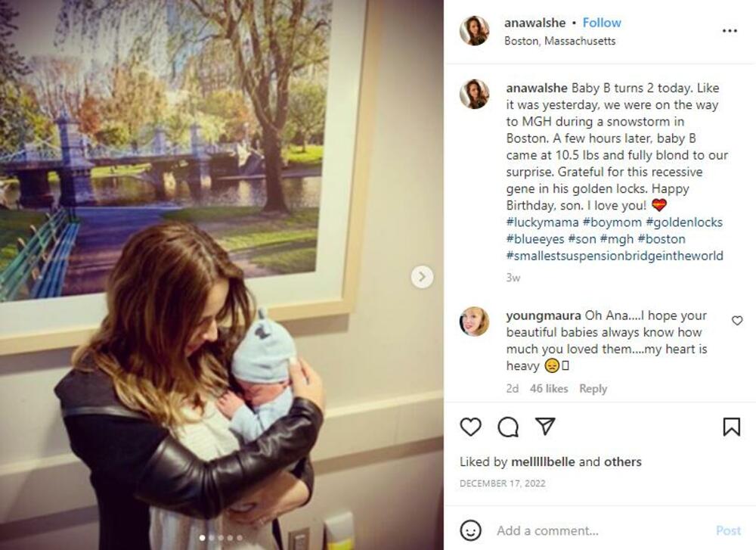Open anawalshe header profile picture
756x550 pixels.
[475, 30]
